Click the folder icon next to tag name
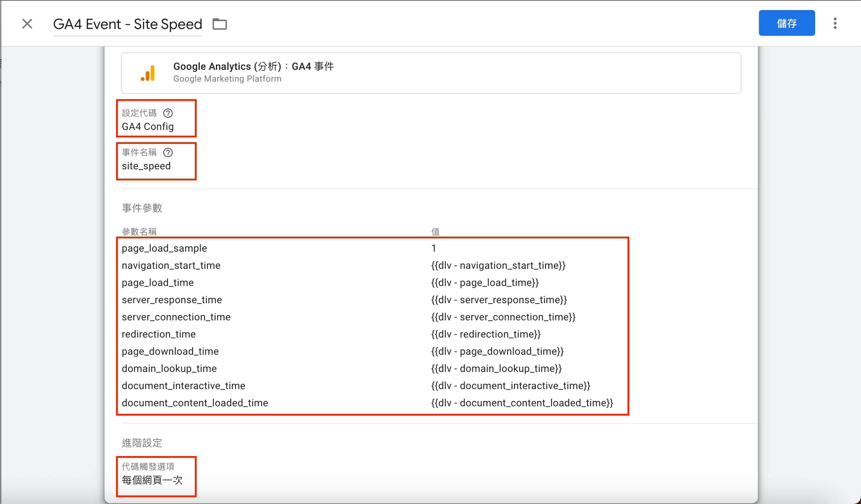The height and width of the screenshot is (504, 861). click(220, 24)
